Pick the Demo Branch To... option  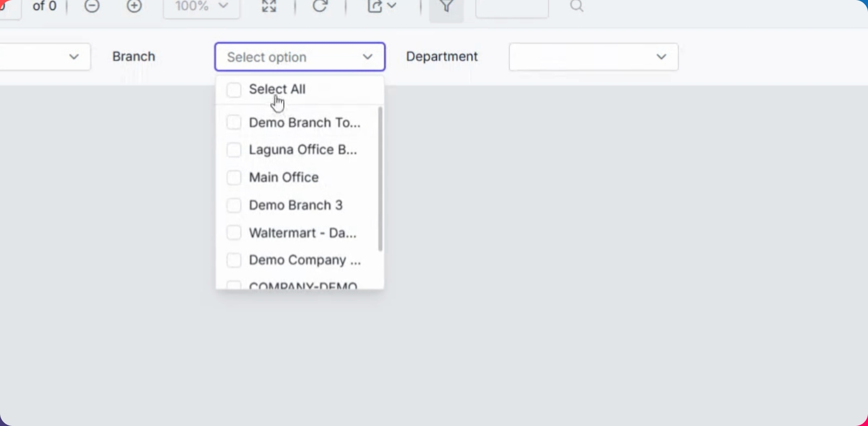point(304,123)
